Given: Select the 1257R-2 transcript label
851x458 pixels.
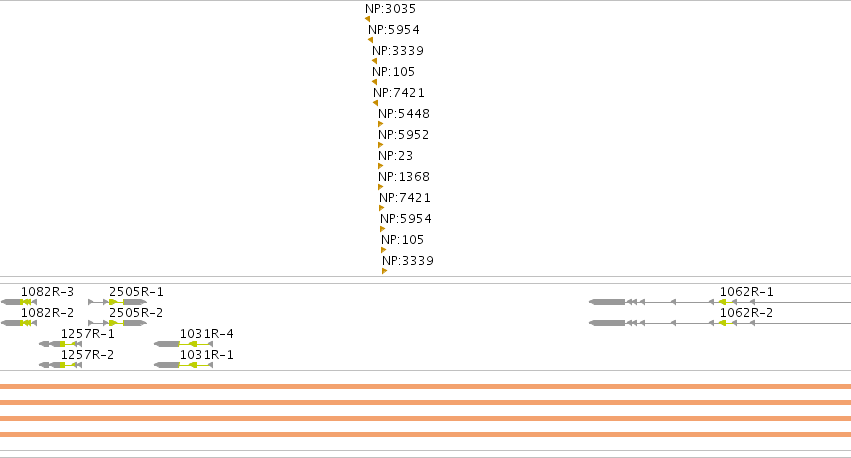Looking at the screenshot, I should pos(87,355).
